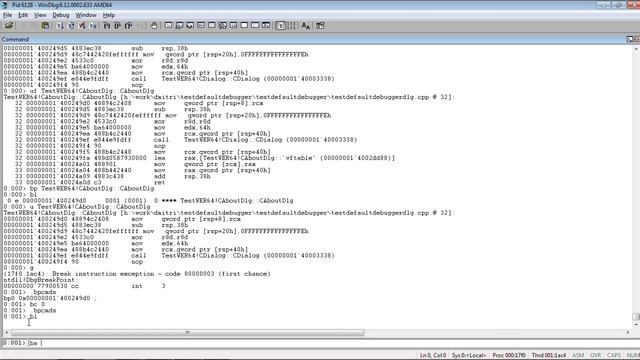Open the Memory window icon
The image size is (640, 360).
(212, 26)
